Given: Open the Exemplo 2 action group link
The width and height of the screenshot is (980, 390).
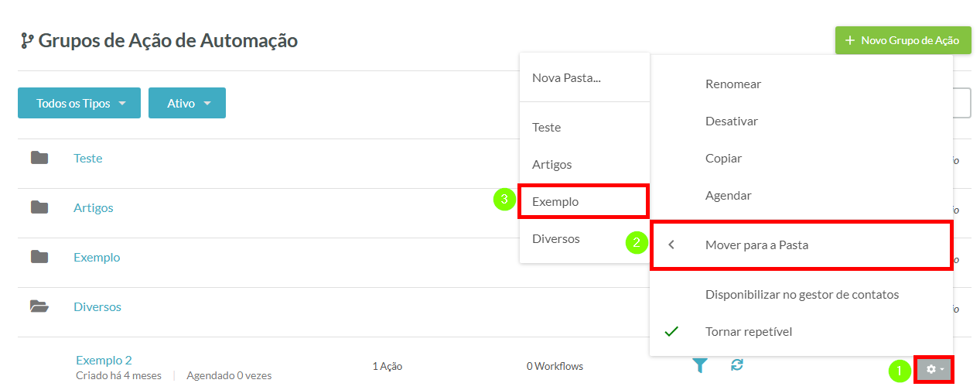Looking at the screenshot, I should click(x=104, y=360).
